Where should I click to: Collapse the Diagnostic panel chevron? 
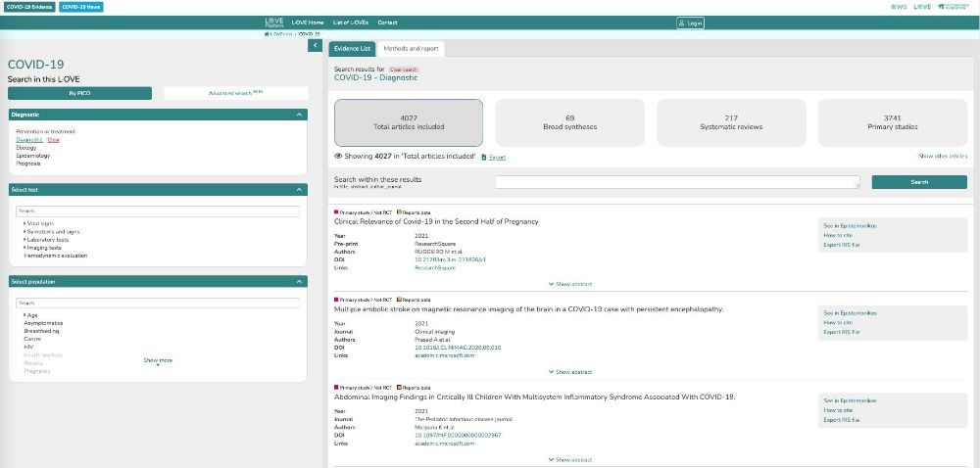tap(299, 115)
